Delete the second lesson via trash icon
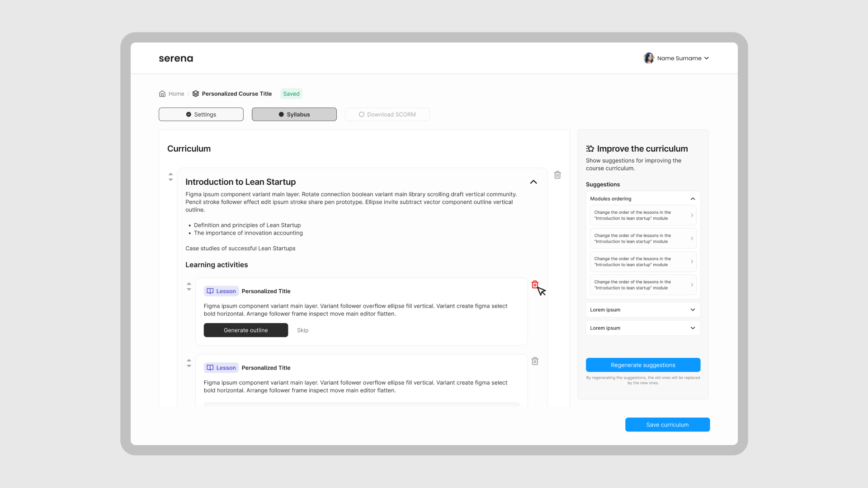868x488 pixels. click(x=535, y=361)
